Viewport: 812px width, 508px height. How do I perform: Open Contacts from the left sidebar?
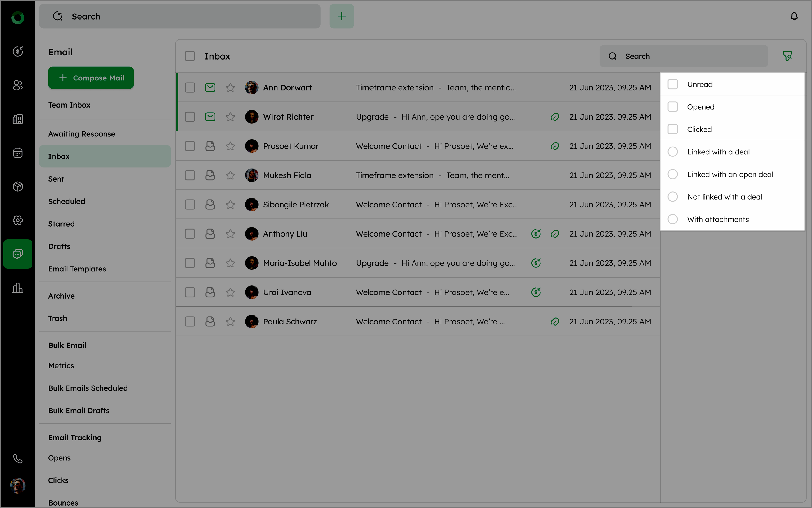pyautogui.click(x=17, y=85)
